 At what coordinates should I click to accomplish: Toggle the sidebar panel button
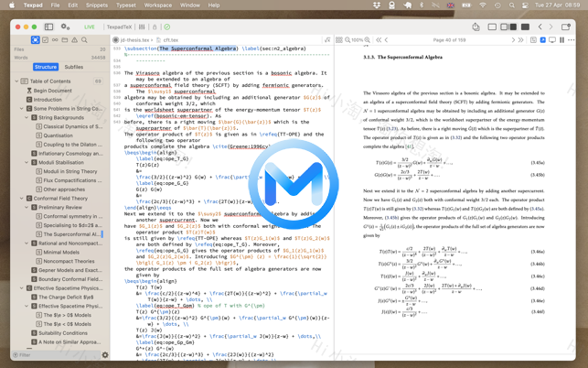48,27
